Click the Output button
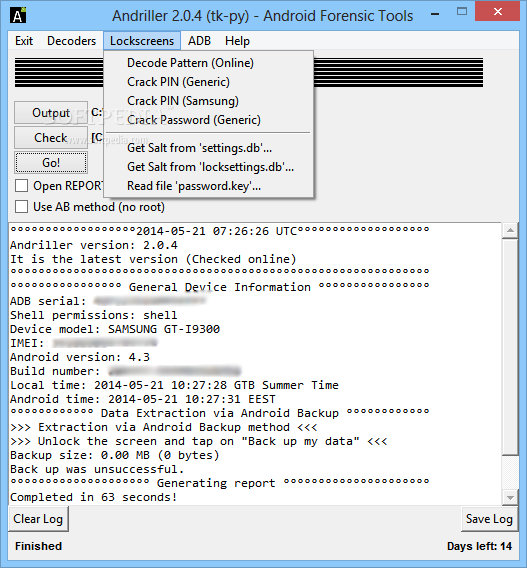This screenshot has height=568, width=527. [x=51, y=113]
